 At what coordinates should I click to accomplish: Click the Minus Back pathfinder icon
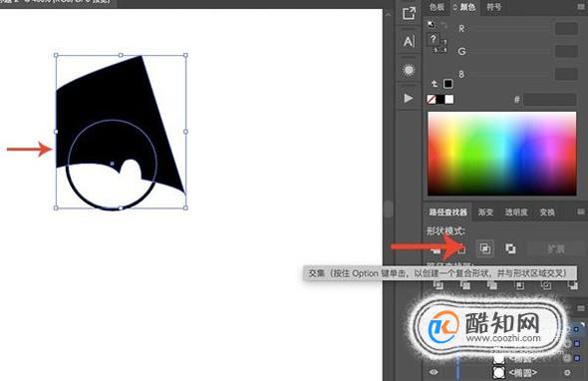pyautogui.click(x=573, y=285)
